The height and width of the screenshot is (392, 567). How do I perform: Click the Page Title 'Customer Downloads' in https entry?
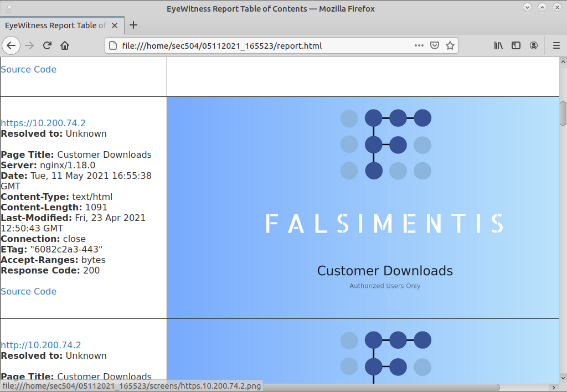(105, 155)
